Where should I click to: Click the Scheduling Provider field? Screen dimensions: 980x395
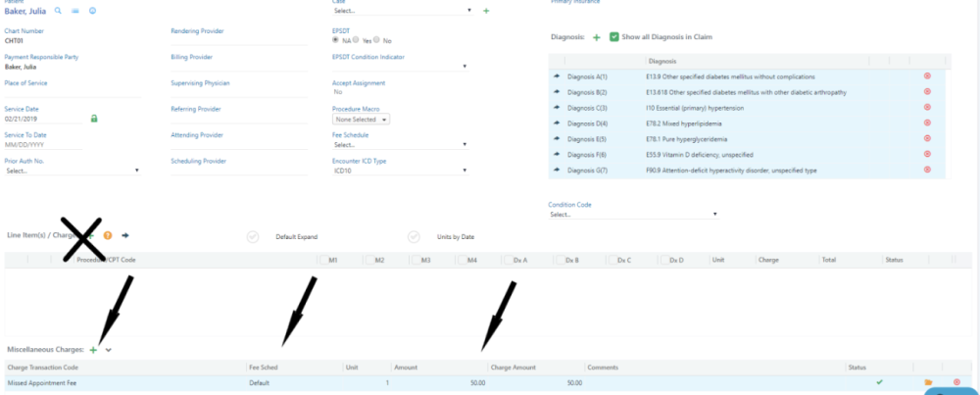pyautogui.click(x=239, y=170)
